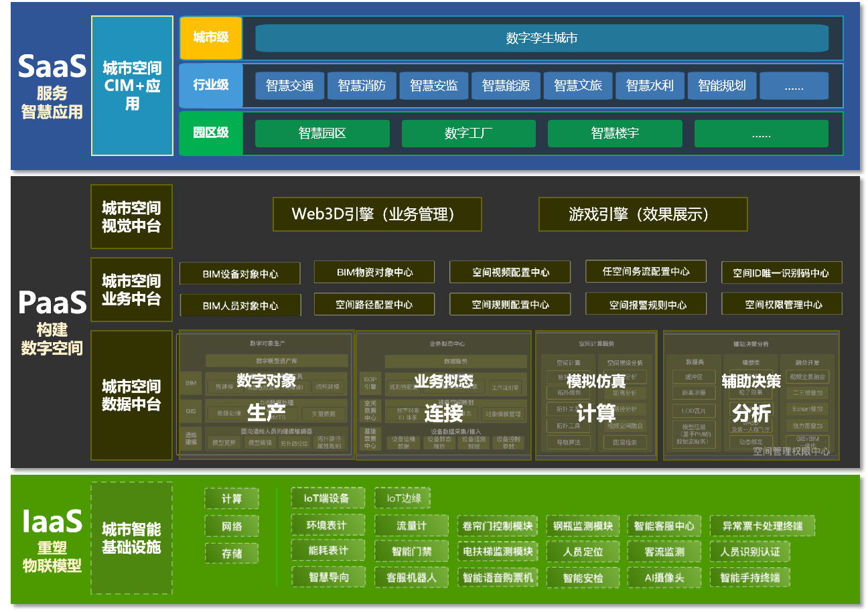This screenshot has width=868, height=612.
Task: Select 卷帘门控制模块 item
Action: tap(498, 526)
